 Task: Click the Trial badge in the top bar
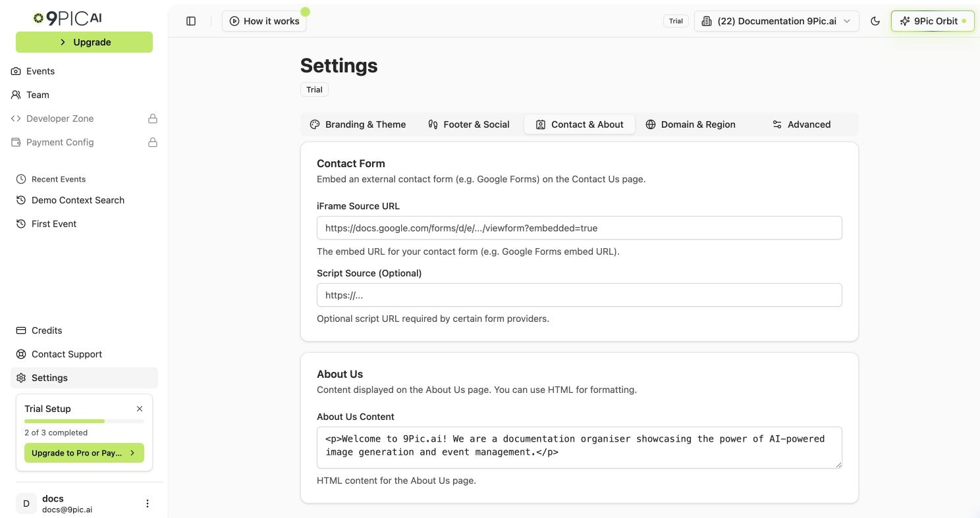(676, 21)
